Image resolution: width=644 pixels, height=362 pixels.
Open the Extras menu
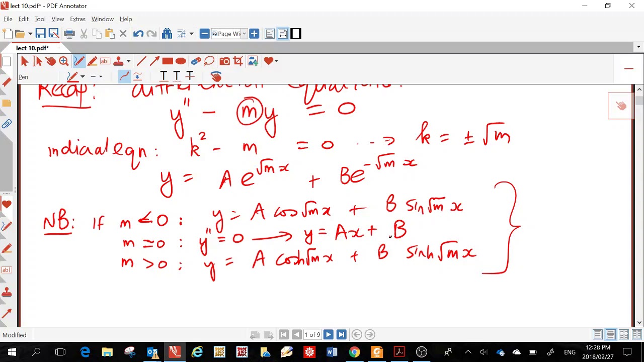pyautogui.click(x=77, y=19)
